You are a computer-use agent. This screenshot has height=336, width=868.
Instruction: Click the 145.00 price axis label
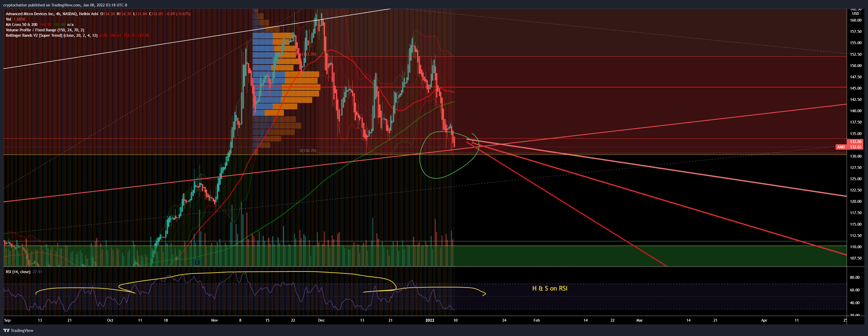[855, 88]
